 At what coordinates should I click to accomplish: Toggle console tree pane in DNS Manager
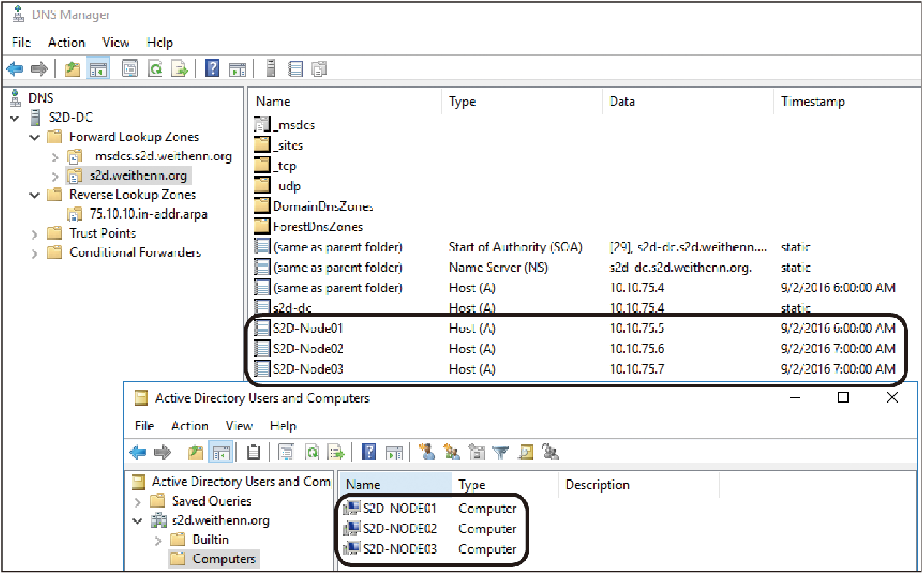pos(98,68)
